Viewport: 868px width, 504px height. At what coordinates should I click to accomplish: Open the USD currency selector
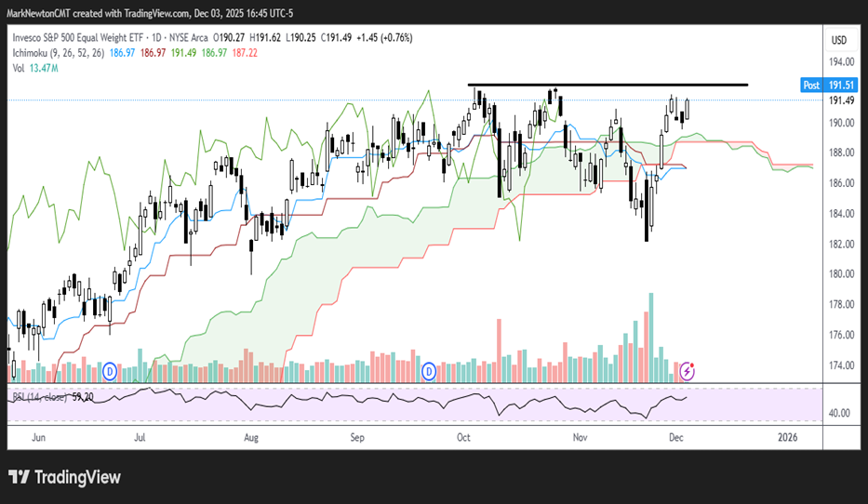click(x=839, y=40)
